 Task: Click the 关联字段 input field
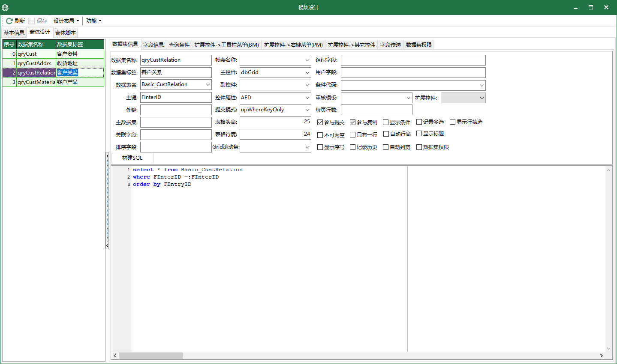click(x=176, y=135)
